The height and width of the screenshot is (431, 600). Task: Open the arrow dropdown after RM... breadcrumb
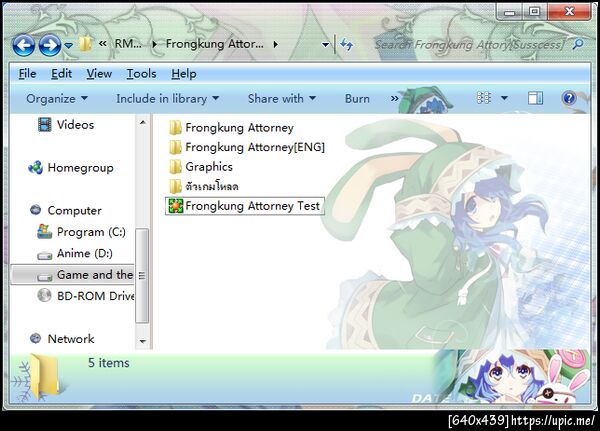point(154,44)
